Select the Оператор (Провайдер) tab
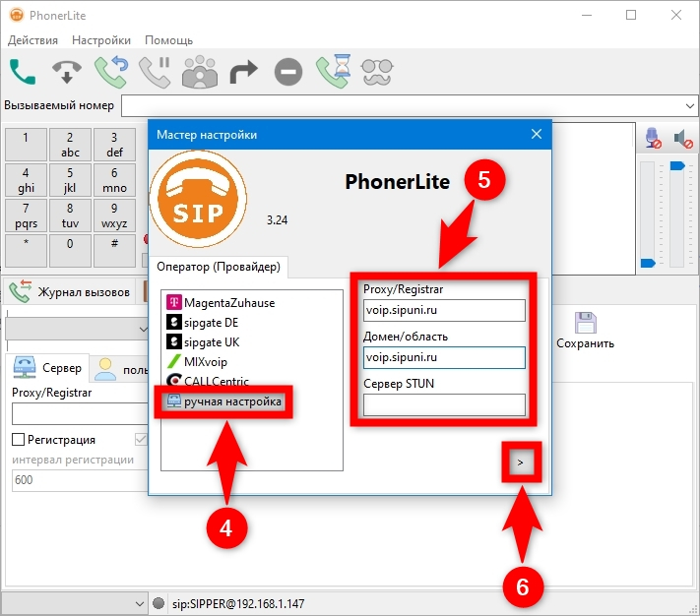This screenshot has width=700, height=616. (x=219, y=267)
